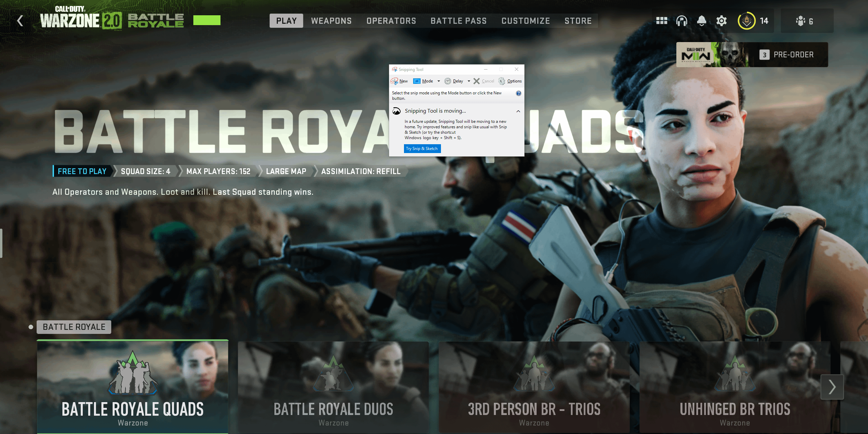The height and width of the screenshot is (434, 868).
Task: Click the 'MAX PLAYERS: 152' tag
Action: [x=218, y=171]
